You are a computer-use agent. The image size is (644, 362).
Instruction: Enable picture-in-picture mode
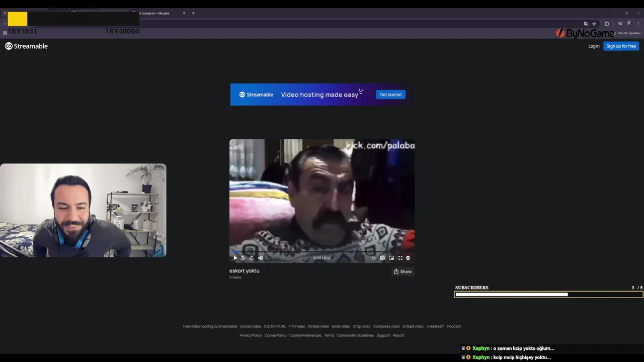pos(391,258)
